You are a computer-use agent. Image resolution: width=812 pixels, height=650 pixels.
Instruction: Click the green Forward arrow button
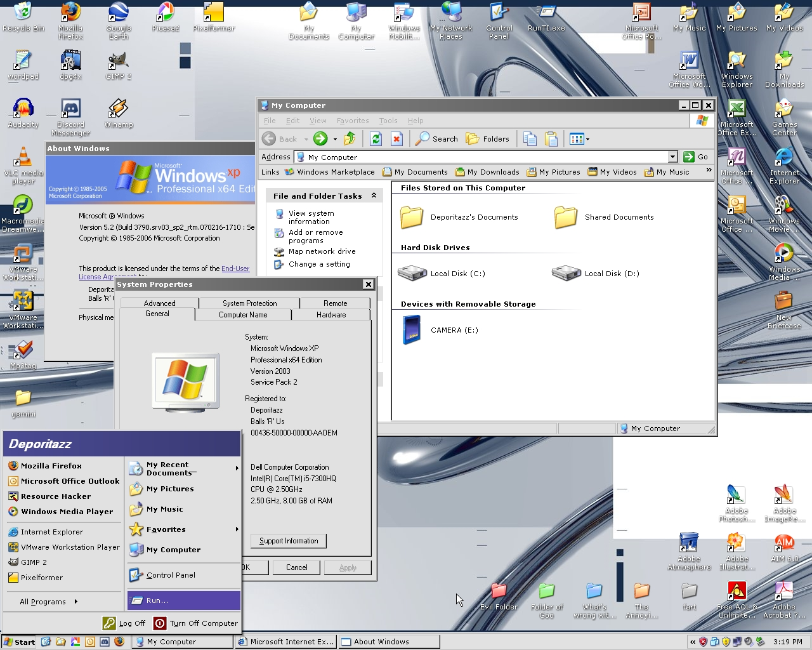pos(320,139)
